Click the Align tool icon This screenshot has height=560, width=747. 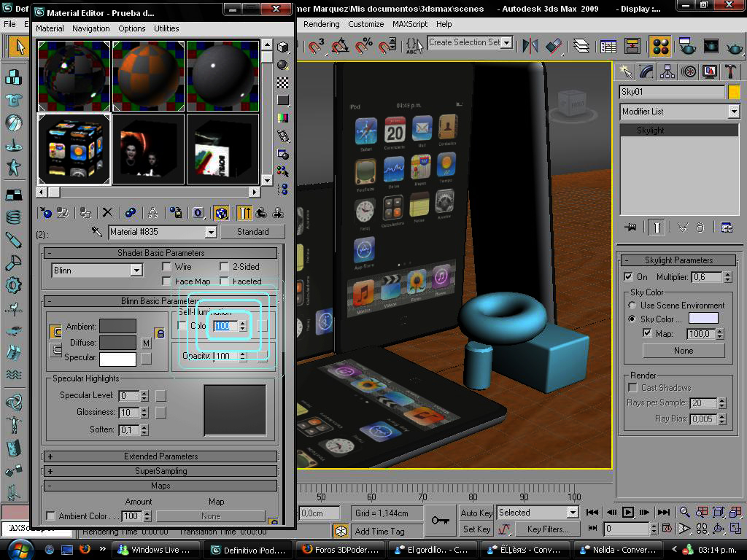pos(554,46)
